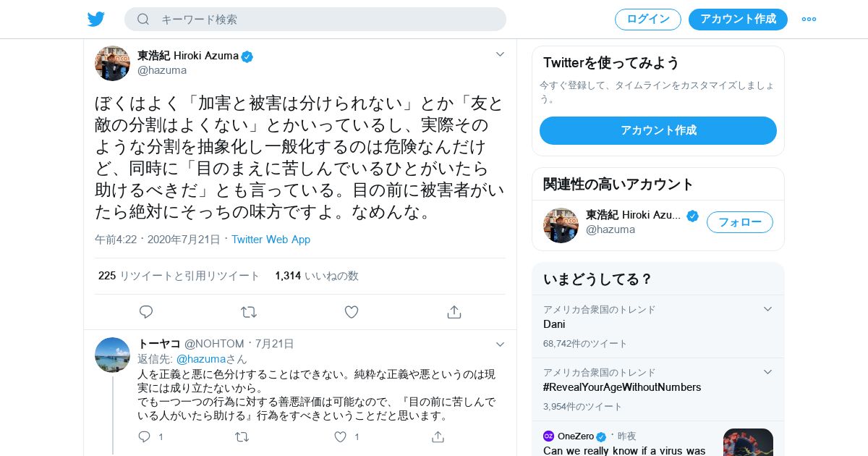Viewport: 868px width, 456px height.
Task: Open chevron for #RevealYourAgeWithoutNumbers trend
Action: coord(767,372)
